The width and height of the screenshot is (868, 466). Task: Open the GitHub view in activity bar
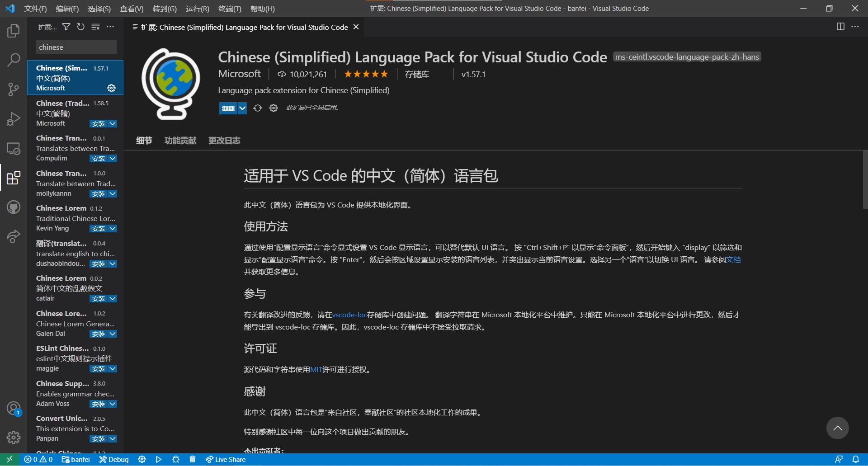click(x=14, y=207)
